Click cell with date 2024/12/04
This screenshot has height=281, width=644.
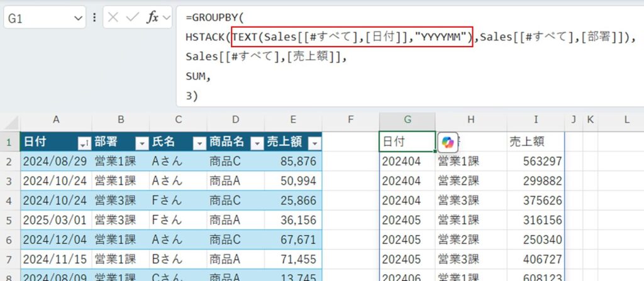[x=56, y=240]
